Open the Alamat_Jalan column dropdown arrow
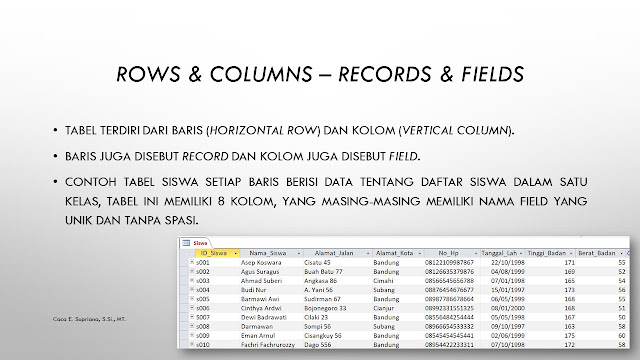This screenshot has height=360, width=640. click(x=368, y=253)
